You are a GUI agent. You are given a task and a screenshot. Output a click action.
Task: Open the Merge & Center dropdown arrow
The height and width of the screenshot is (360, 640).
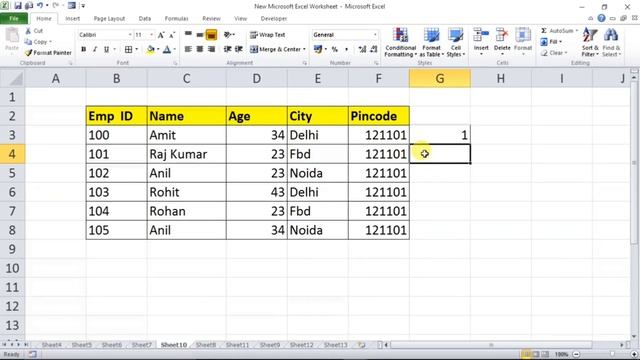[304, 49]
